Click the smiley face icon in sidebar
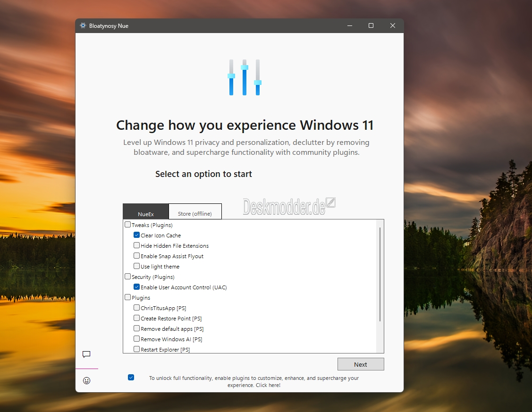532x412 pixels. point(86,380)
